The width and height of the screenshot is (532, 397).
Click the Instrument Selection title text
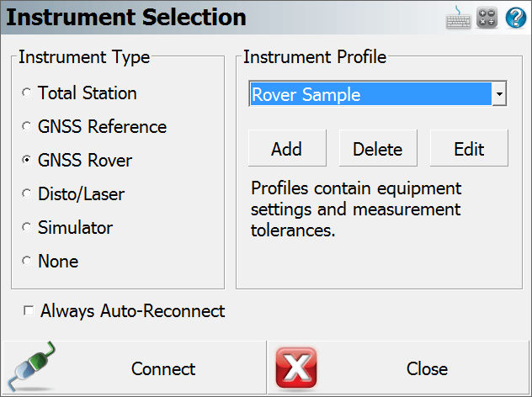[x=126, y=18]
